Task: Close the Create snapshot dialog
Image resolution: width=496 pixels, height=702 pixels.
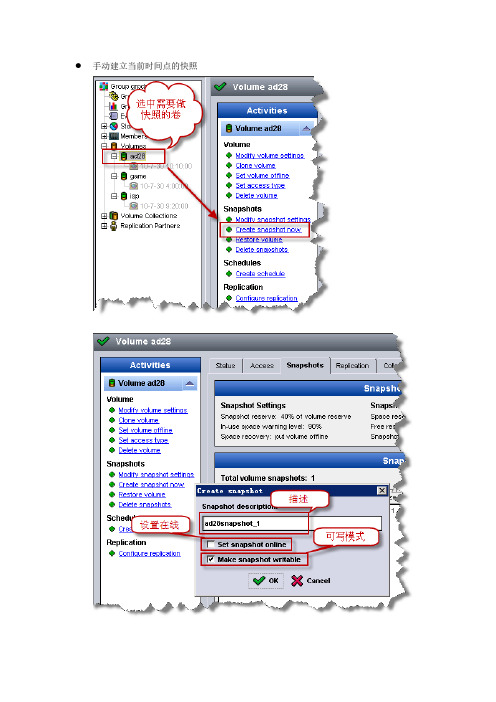Action: click(x=382, y=491)
